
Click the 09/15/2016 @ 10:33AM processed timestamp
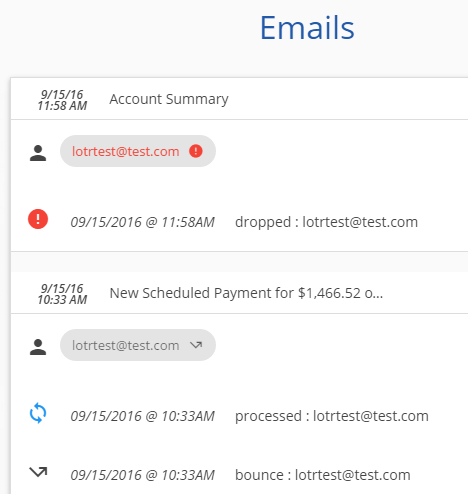pos(142,416)
